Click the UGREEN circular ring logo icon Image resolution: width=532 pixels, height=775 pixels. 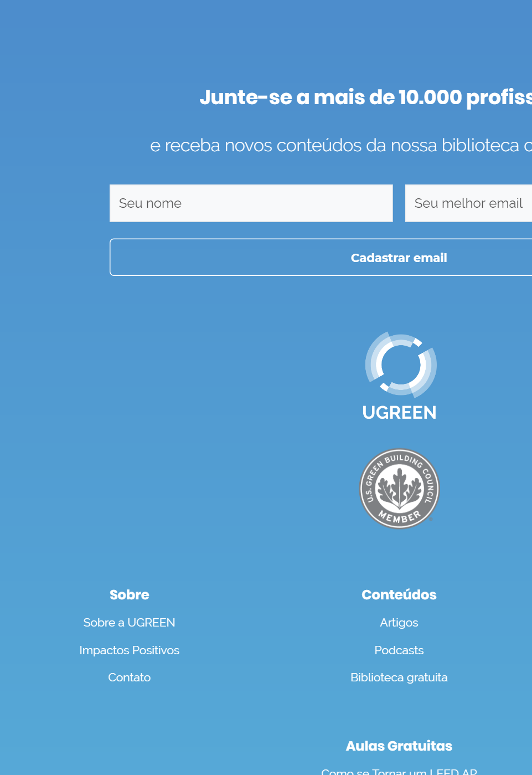401,365
